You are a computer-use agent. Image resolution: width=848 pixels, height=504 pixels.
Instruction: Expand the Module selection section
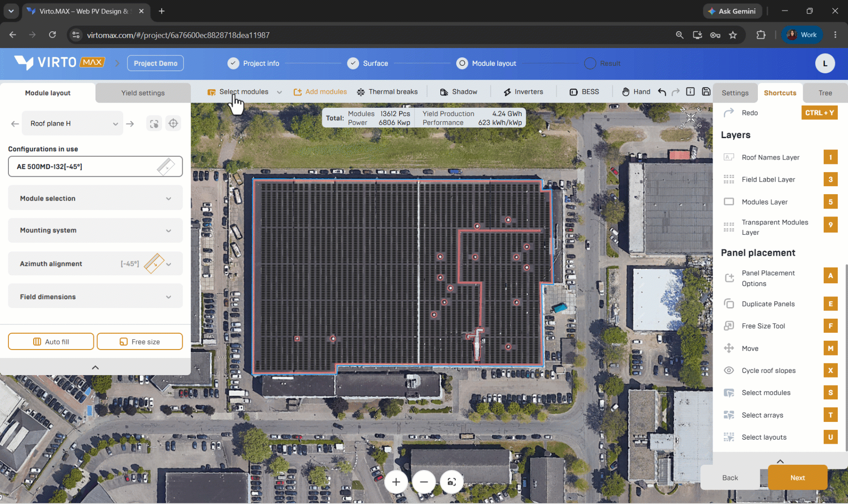point(95,198)
